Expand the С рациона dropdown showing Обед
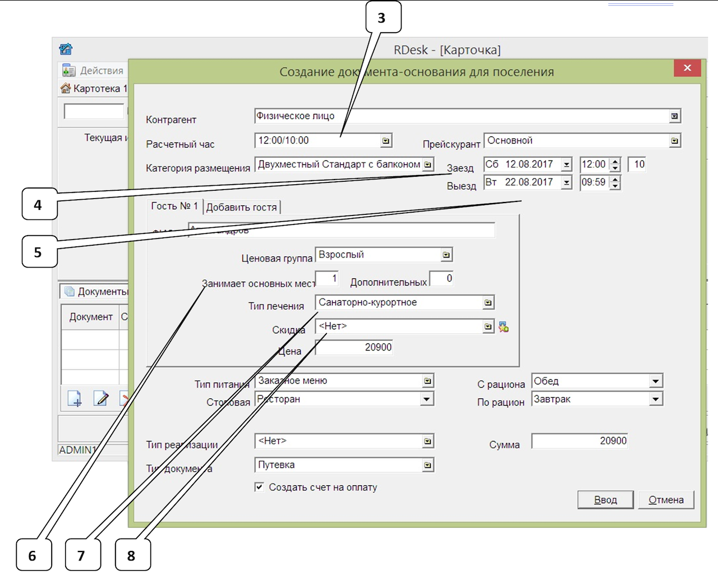 pos(655,382)
